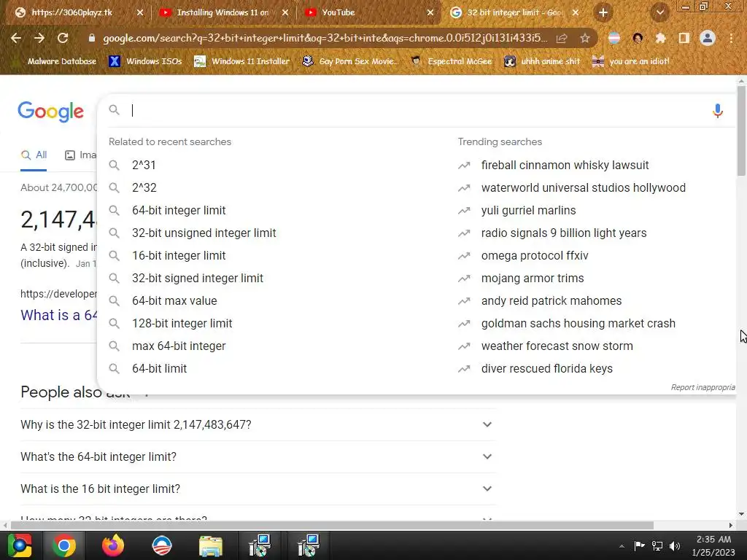Open the second installer icon in taskbar
747x560 pixels.
tap(309, 545)
